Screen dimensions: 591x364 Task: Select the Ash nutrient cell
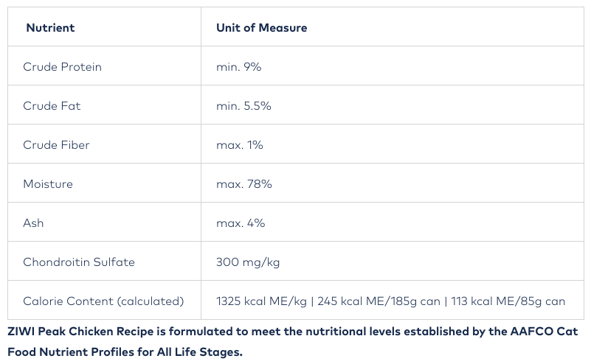[33, 223]
